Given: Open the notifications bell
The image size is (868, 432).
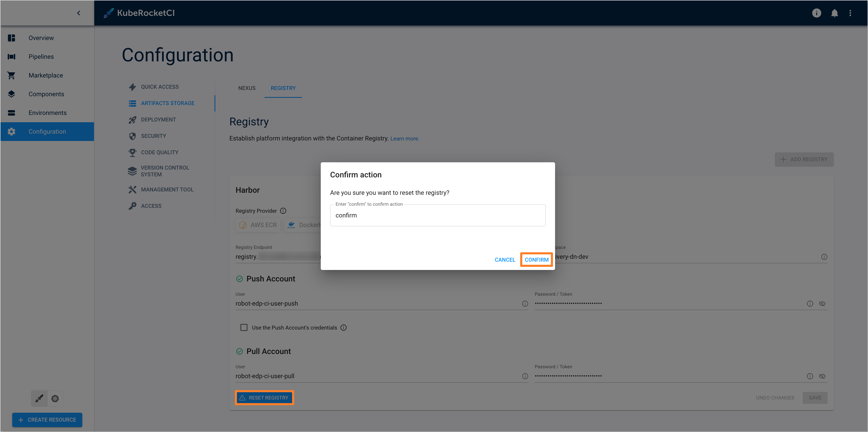Looking at the screenshot, I should click(x=834, y=13).
